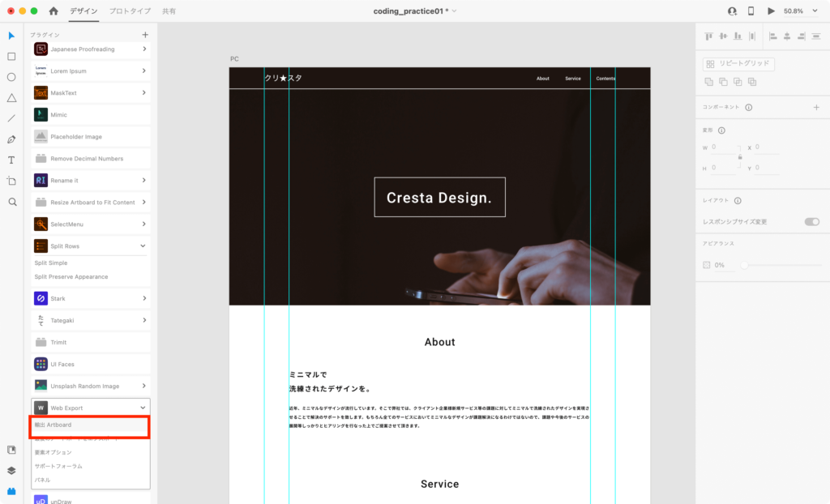Screen dimensions: 830x504
Task: Run Split Preserve Appearance command
Action: [x=71, y=277]
